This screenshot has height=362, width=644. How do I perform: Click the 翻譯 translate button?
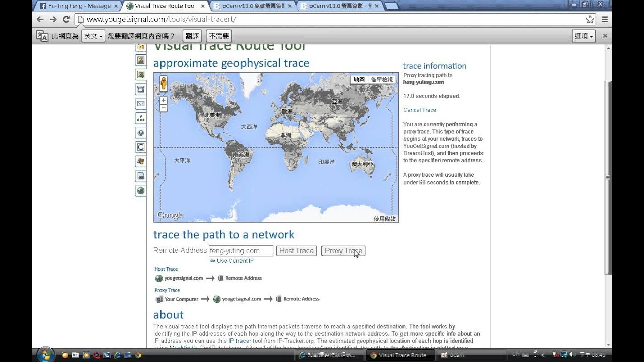click(192, 36)
